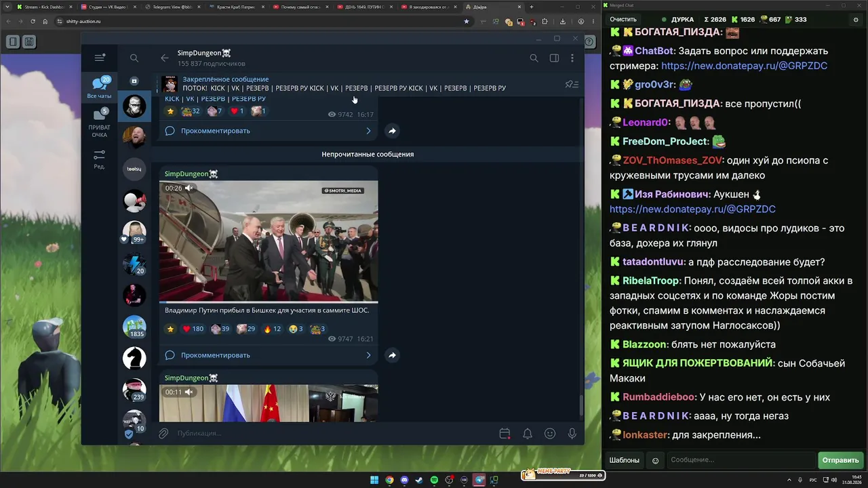Focus the 'Сообщение...' chat input
868x488 pixels.
pyautogui.click(x=741, y=460)
